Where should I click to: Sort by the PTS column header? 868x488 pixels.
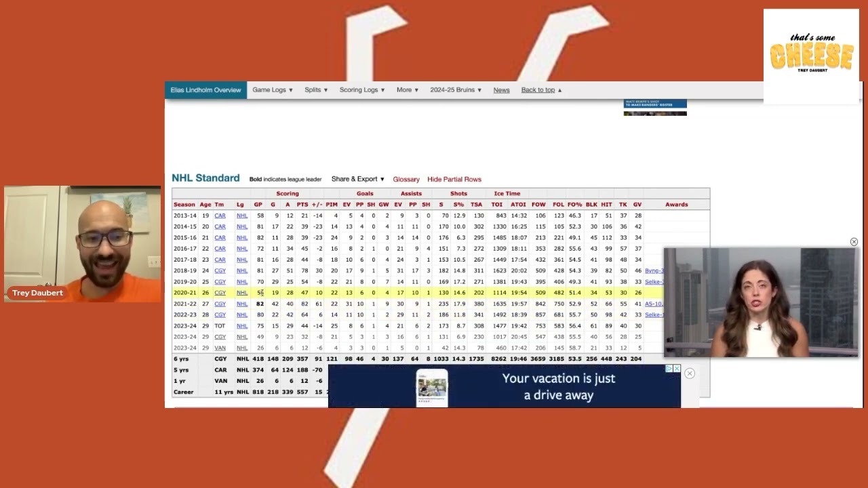click(x=302, y=205)
